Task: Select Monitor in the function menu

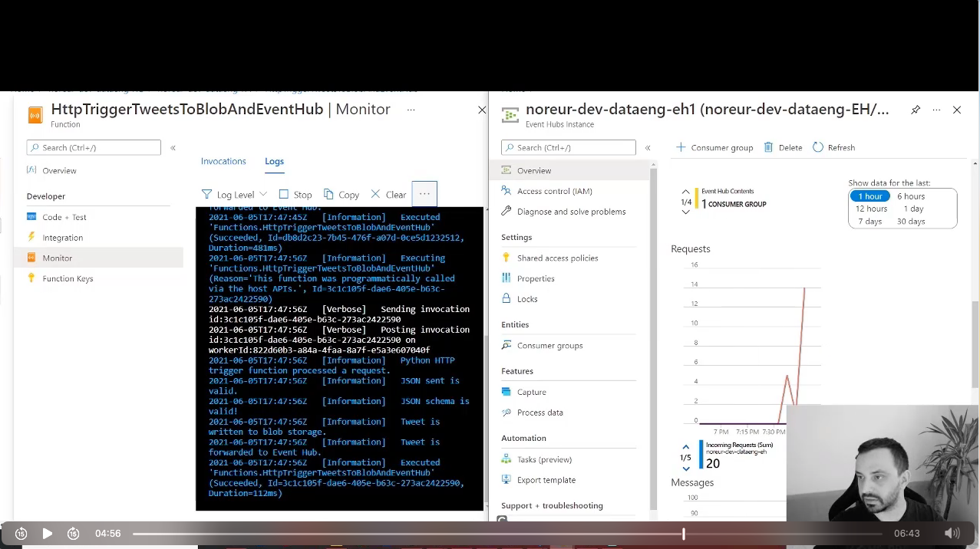Action: click(57, 258)
